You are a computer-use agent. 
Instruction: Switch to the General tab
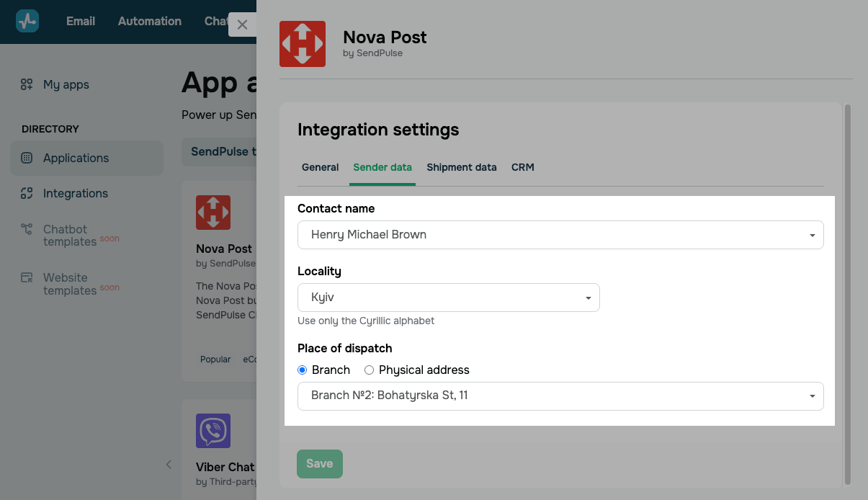[x=320, y=167]
